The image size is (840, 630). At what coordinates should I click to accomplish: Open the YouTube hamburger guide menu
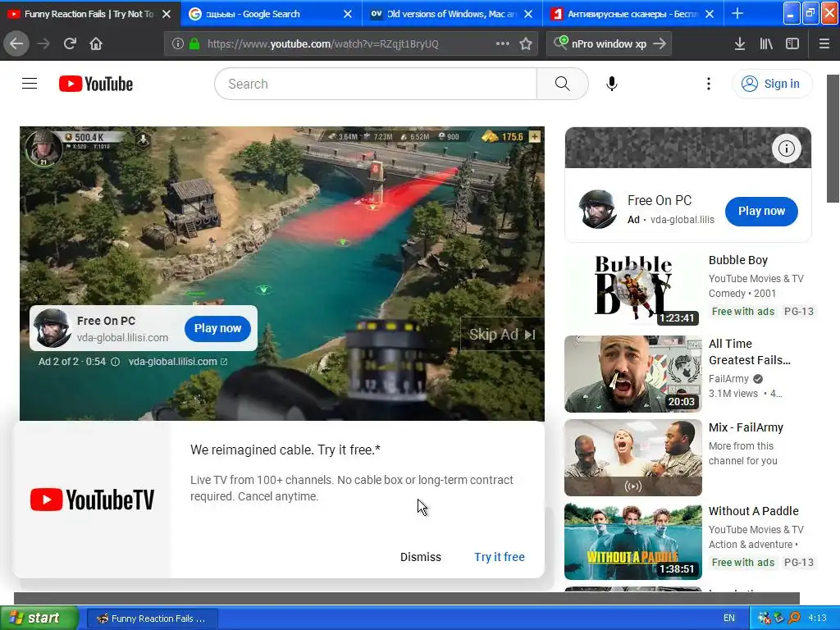click(x=30, y=84)
